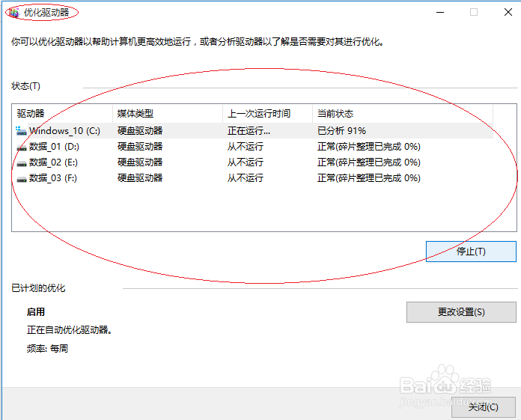
Task: Sort by 上一次运行时间 column header
Action: 268,114
